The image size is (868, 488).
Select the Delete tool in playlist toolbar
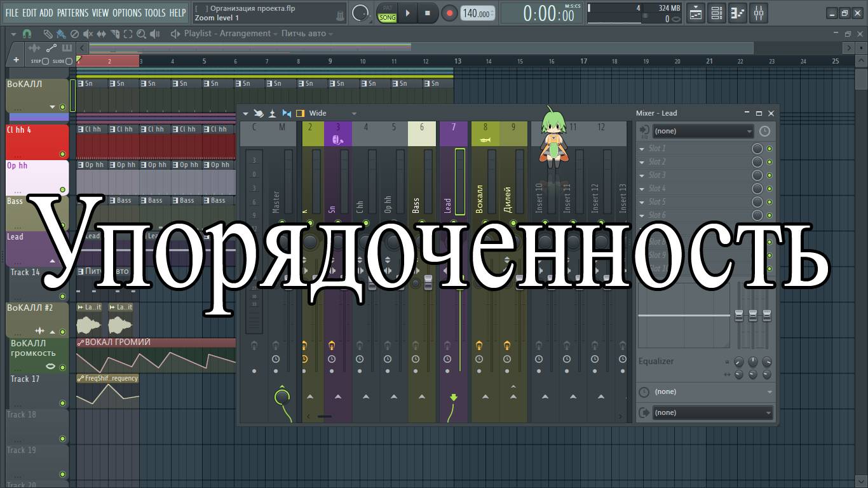(x=74, y=34)
